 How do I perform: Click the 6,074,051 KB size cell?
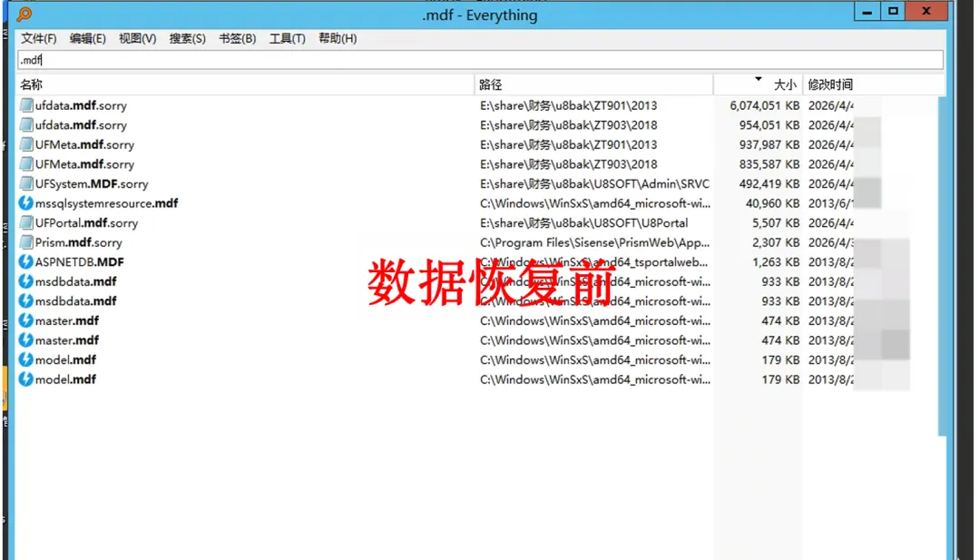(764, 105)
